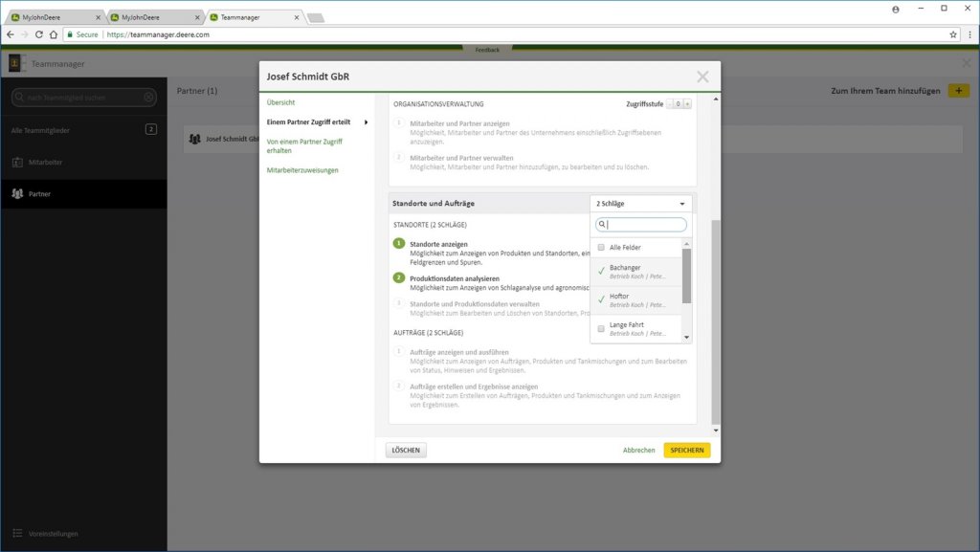Click the field list scroll up arrow
The image size is (980, 552).
[687, 244]
